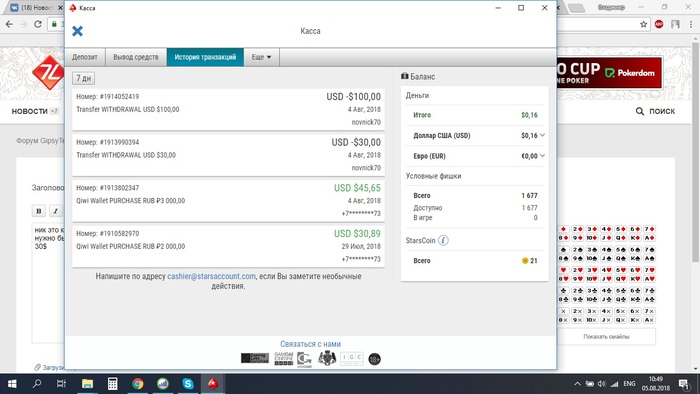Open Adblock extension icon in Chrome
This screenshot has height=394, width=700.
click(x=659, y=24)
